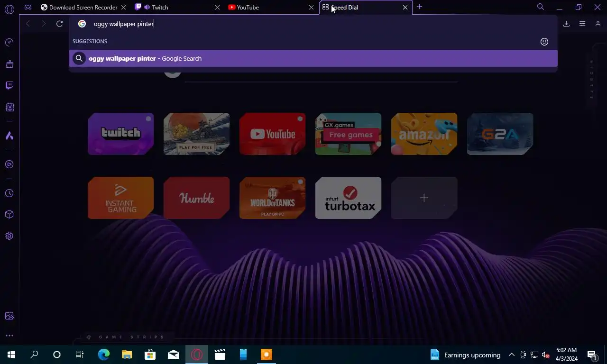
Task: Click Earnings upcoming taskbar widget
Action: pos(465,355)
